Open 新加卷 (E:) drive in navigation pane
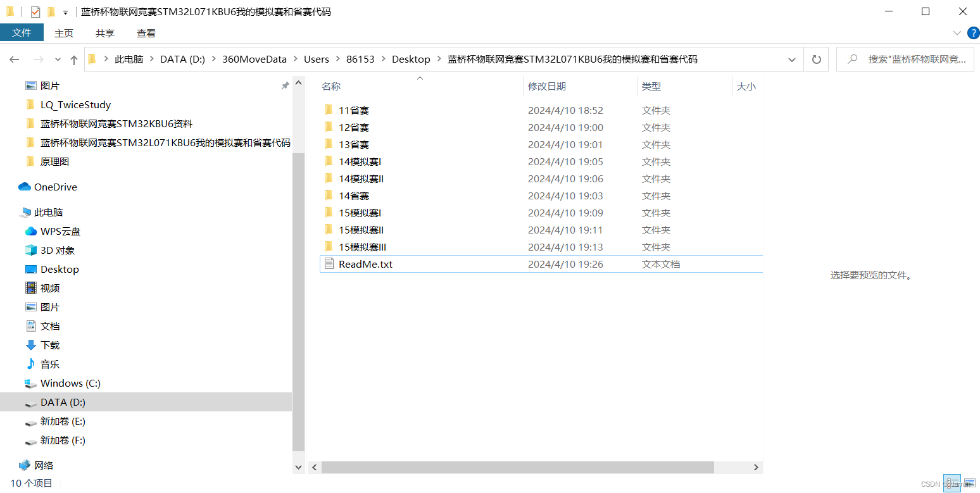 coord(63,421)
